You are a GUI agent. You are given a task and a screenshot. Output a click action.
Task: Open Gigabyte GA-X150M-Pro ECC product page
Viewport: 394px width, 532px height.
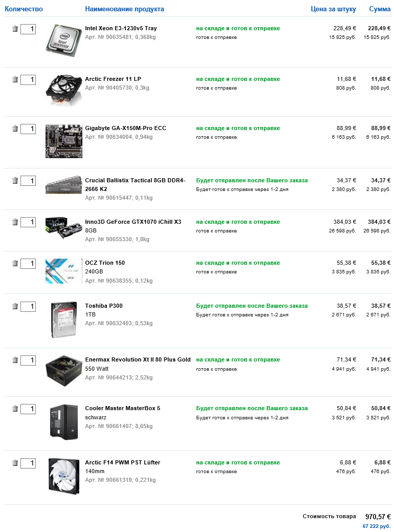tap(125, 128)
